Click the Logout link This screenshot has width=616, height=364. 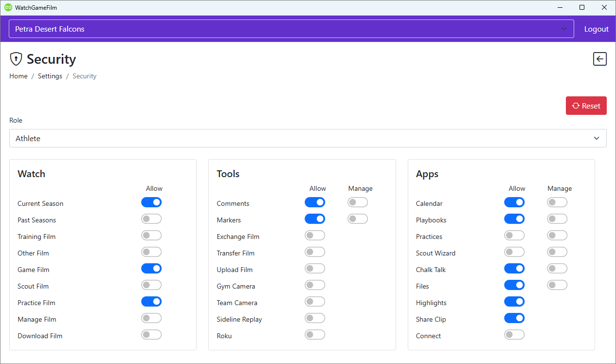596,29
